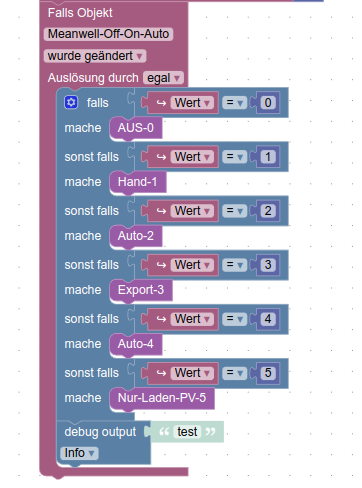362x488 pixels.
Task: Click the 'sonst falls' label before =5
Action: (92, 373)
